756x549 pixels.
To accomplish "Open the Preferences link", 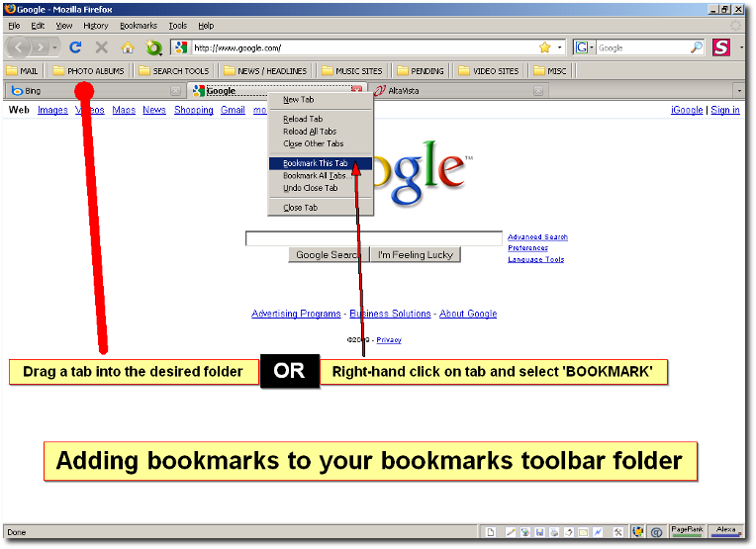I will 528,248.
